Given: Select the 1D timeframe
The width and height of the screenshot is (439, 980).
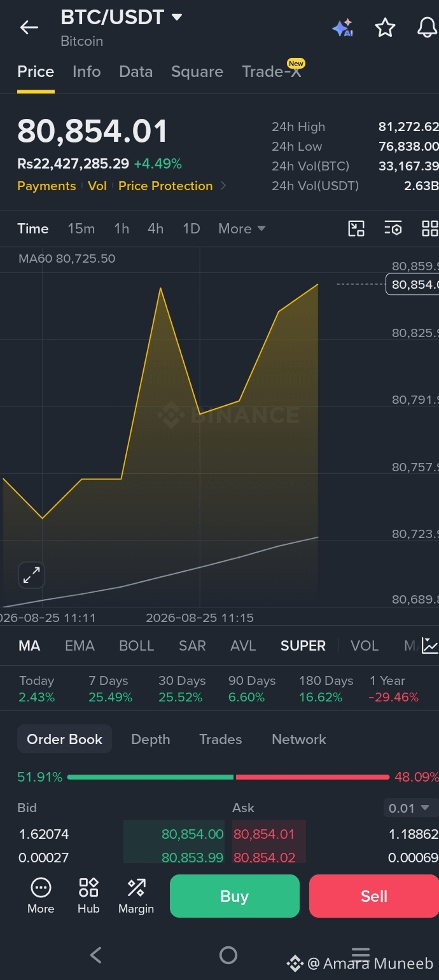Looking at the screenshot, I should 192,229.
